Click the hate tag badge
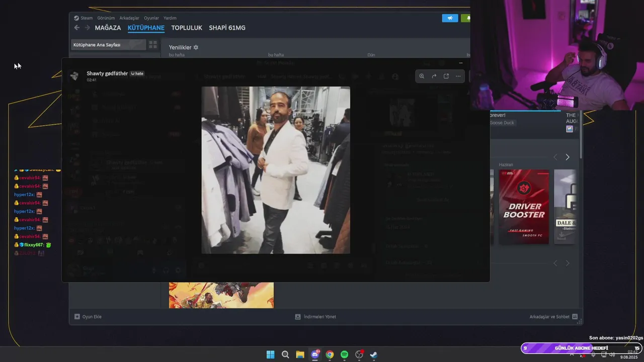The image size is (644, 362). pyautogui.click(x=137, y=73)
